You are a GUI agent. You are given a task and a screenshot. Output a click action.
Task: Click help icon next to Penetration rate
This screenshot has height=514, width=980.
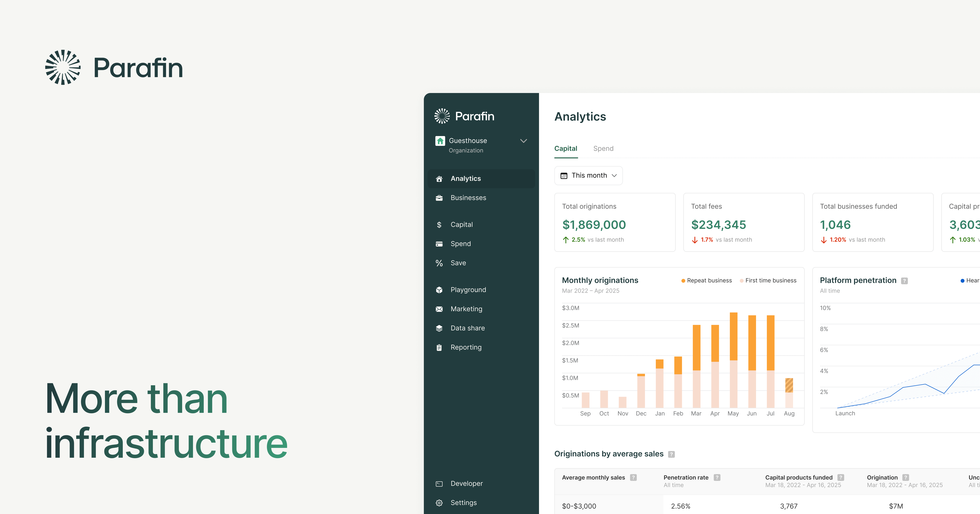(x=717, y=477)
